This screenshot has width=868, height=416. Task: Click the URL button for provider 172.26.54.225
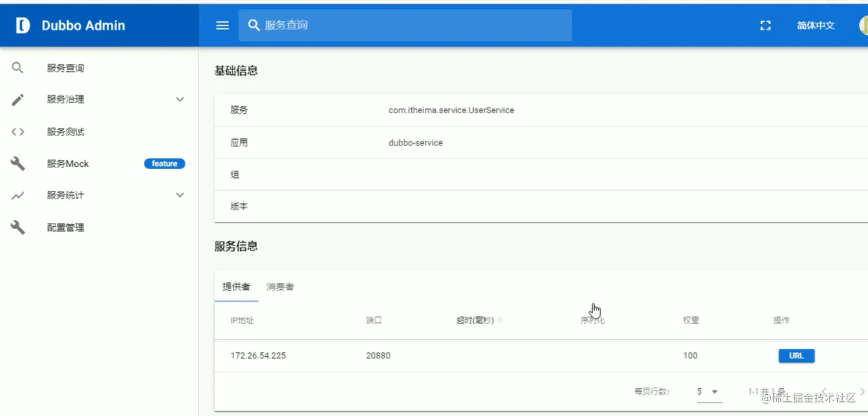tap(796, 355)
